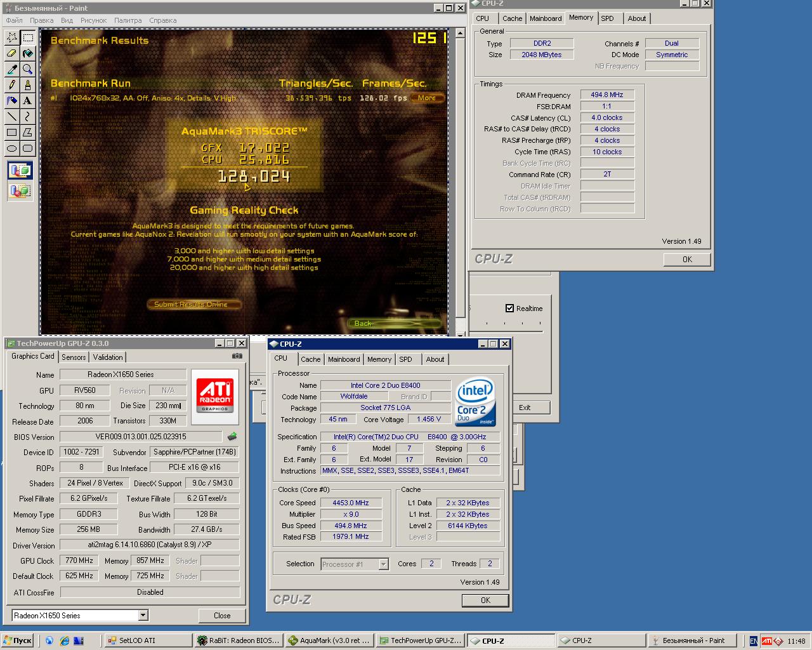Activate the Magnifier tool in Paint
Image resolution: width=812 pixels, height=650 pixels.
point(28,69)
